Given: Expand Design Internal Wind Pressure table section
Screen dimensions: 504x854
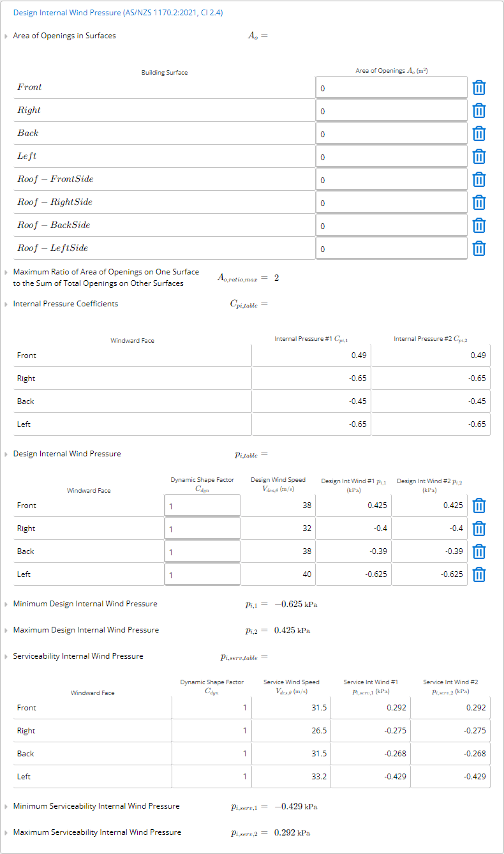Looking at the screenshot, I should click(x=6, y=454).
